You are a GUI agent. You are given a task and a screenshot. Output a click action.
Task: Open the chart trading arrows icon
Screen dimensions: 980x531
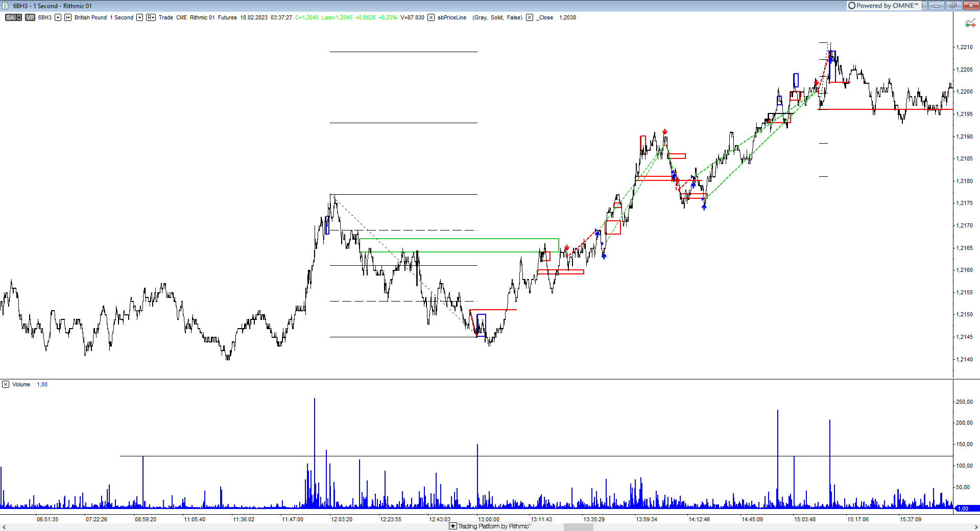click(x=970, y=24)
